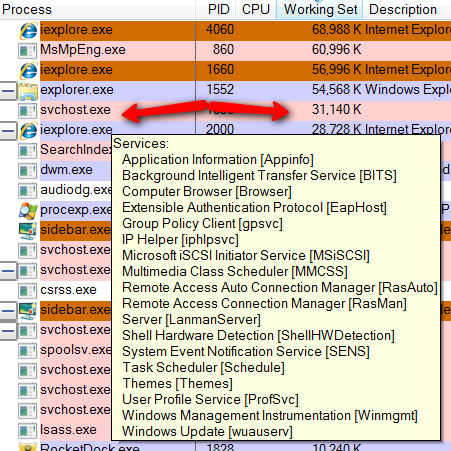Collapse the iexplore.exe PID 2000 tree branch
Image resolution: width=451 pixels, height=451 pixels.
[x=8, y=131]
